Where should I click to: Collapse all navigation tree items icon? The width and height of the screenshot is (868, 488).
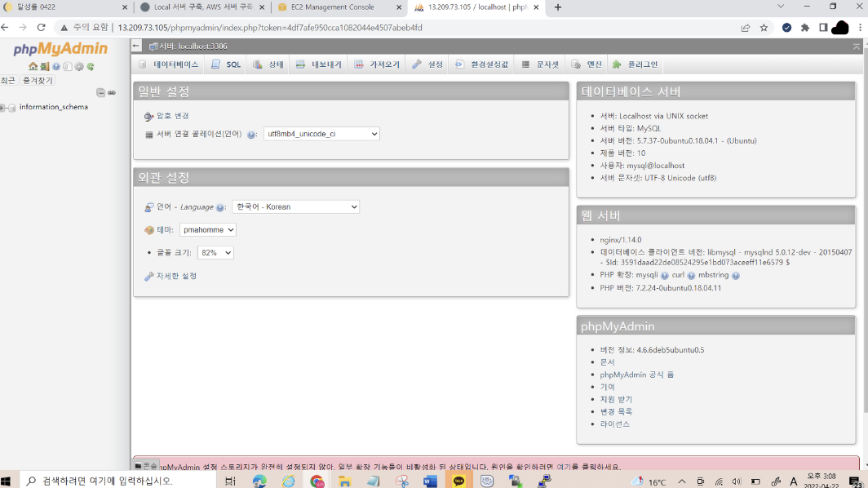click(101, 92)
